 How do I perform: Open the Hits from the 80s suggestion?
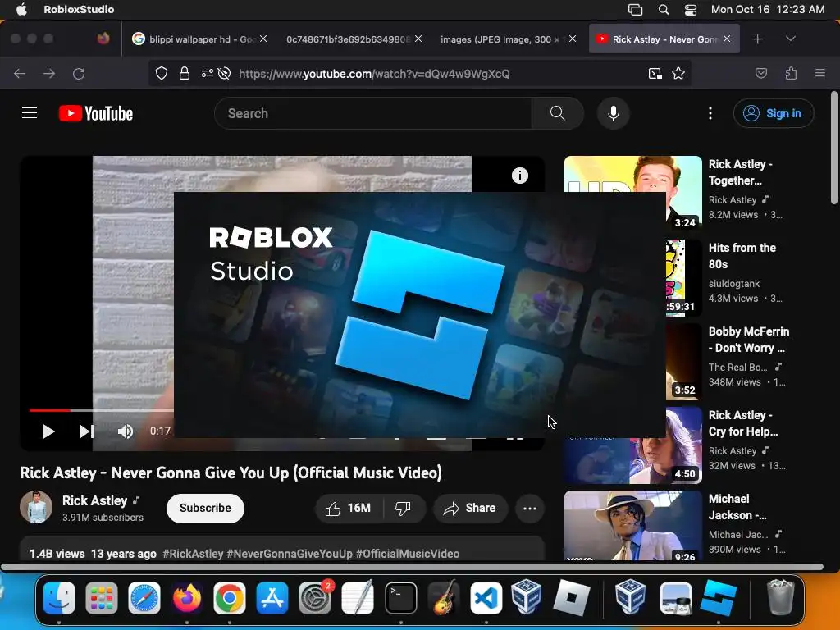point(742,256)
